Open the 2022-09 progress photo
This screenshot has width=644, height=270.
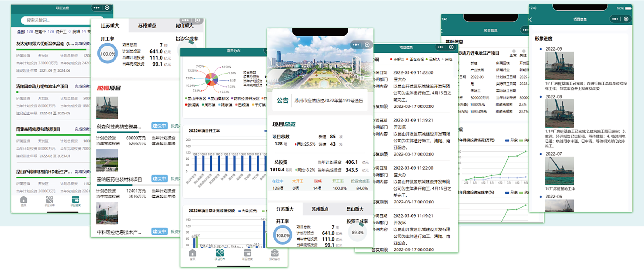pyautogui.click(x=559, y=66)
